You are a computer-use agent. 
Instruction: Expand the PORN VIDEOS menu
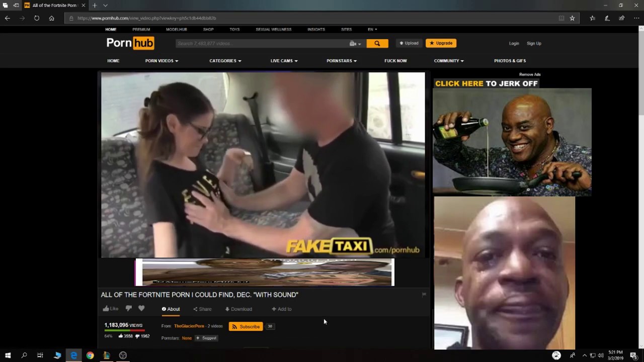pos(162,61)
